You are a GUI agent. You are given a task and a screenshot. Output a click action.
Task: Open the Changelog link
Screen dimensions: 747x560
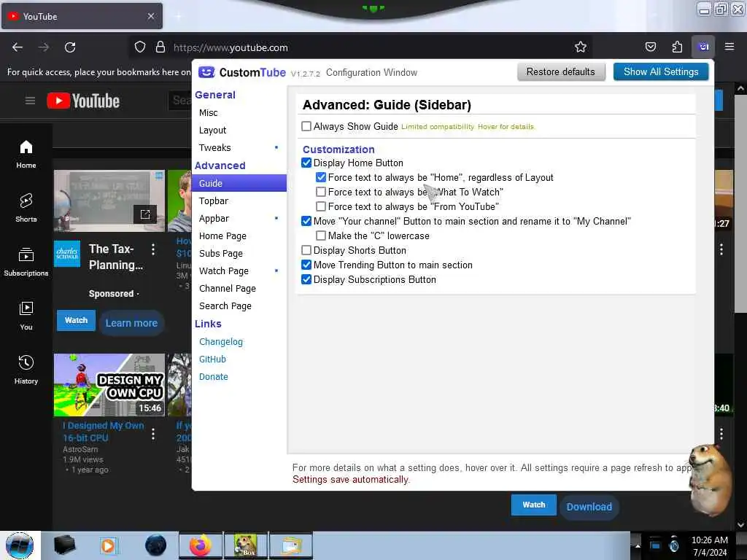[x=221, y=342]
